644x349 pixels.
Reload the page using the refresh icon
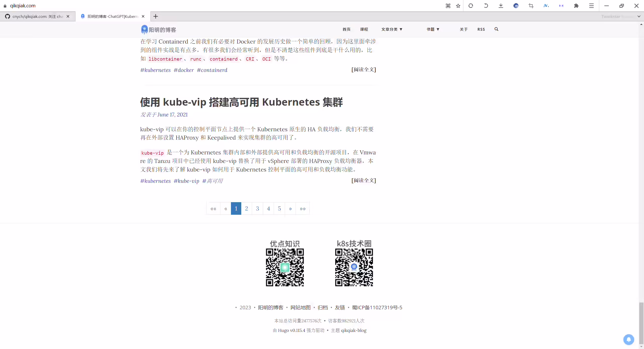pyautogui.click(x=471, y=6)
